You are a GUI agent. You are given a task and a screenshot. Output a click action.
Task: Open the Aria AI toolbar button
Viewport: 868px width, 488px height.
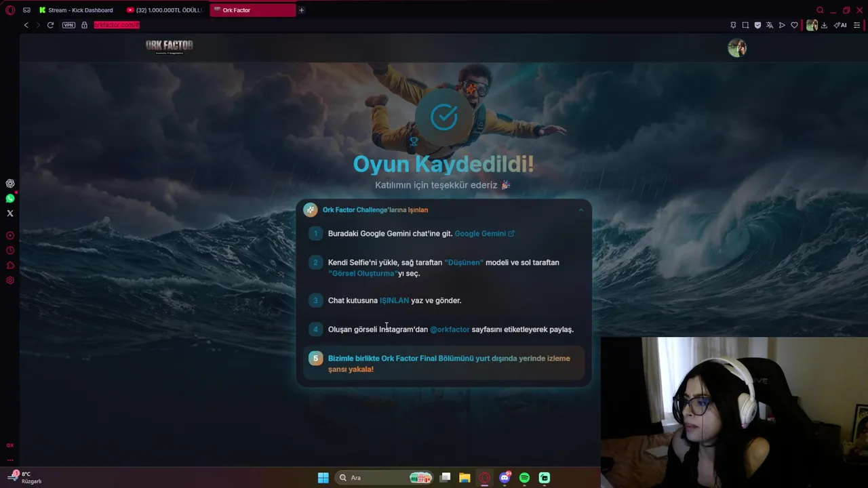point(840,25)
